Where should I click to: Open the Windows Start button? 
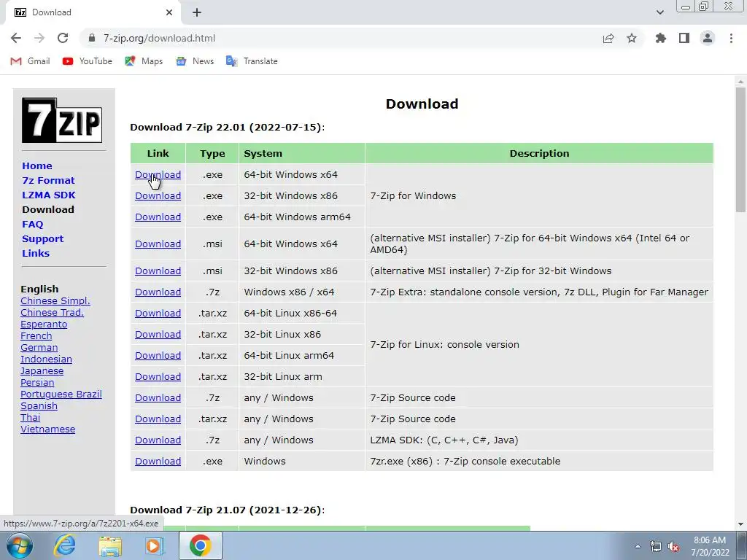20,545
